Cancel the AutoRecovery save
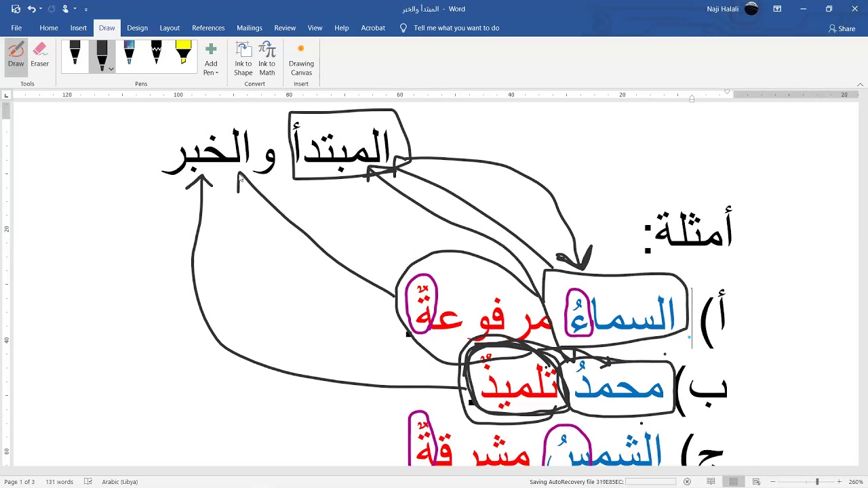The width and height of the screenshot is (868, 488). pyautogui.click(x=687, y=482)
